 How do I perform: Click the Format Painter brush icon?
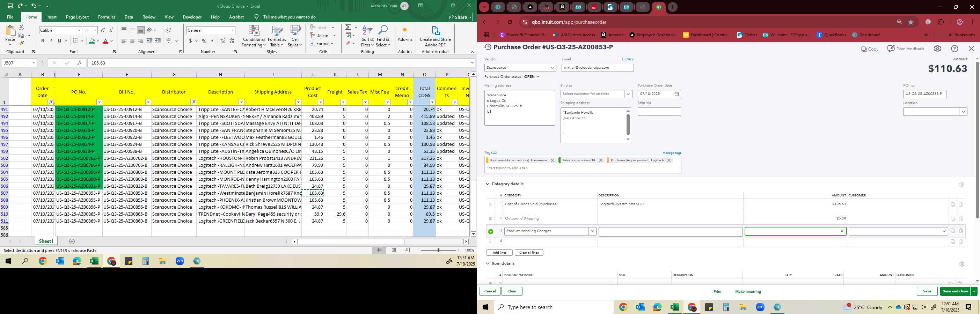[x=21, y=43]
